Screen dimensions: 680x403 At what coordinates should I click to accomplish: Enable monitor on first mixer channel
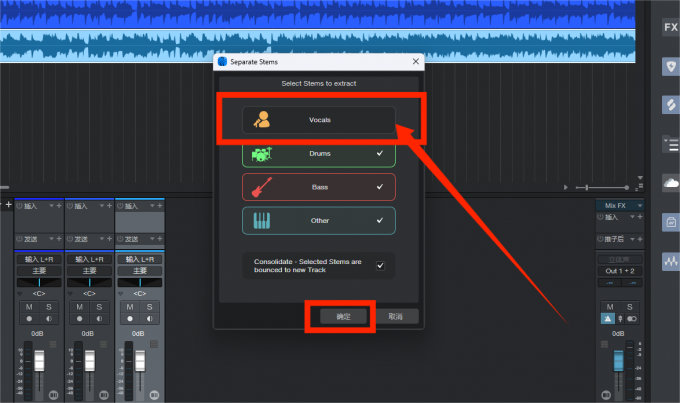[x=49, y=318]
